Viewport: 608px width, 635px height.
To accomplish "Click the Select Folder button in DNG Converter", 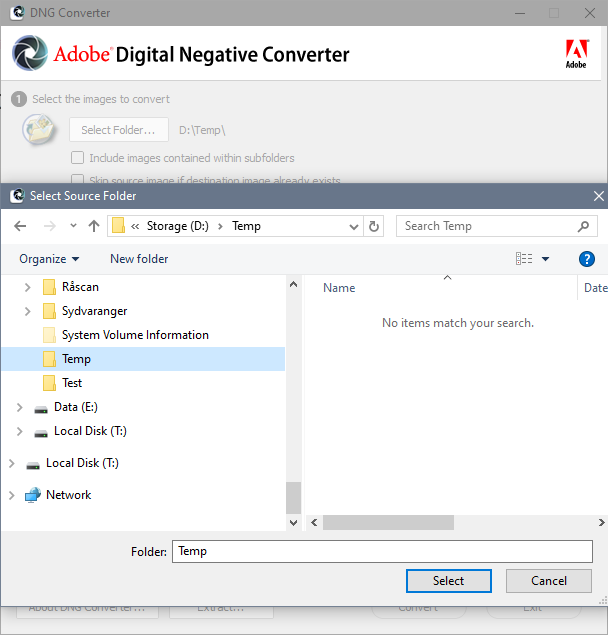I will pos(119,130).
